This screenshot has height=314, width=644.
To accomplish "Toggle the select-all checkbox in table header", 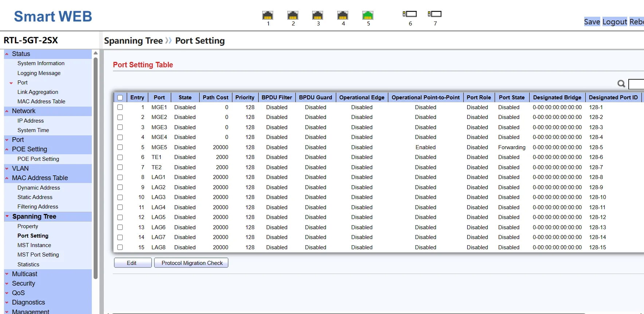I will point(120,98).
